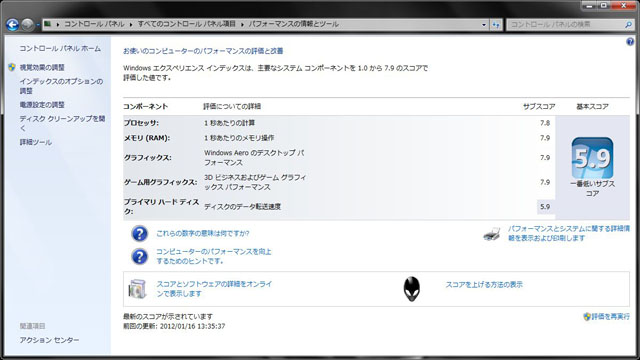640x360 pixels.
Task: Click スコアを上げる方法の表示 link
Action: (484, 284)
